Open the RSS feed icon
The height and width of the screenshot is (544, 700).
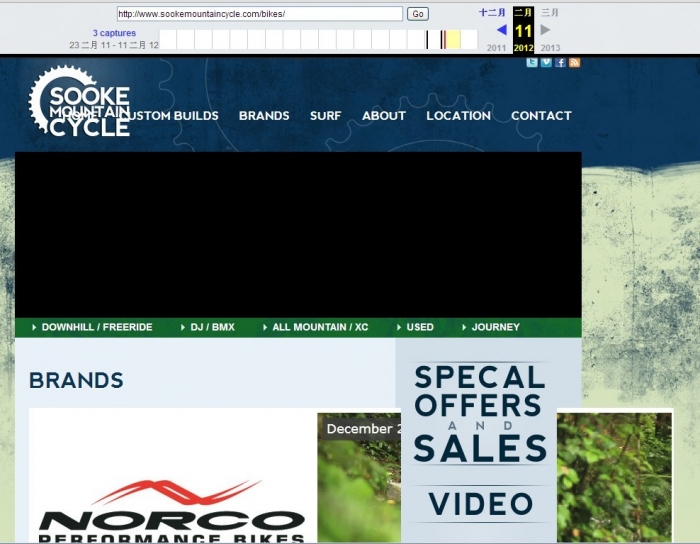point(575,62)
